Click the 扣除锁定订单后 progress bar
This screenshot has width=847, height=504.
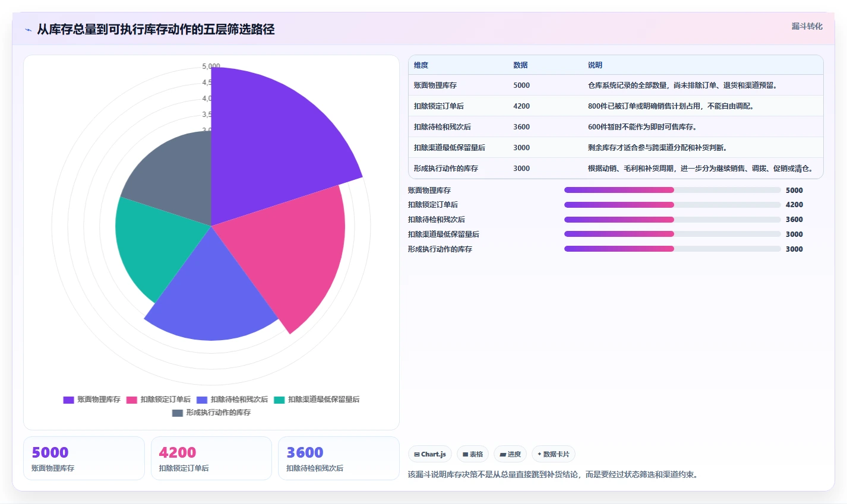672,205
